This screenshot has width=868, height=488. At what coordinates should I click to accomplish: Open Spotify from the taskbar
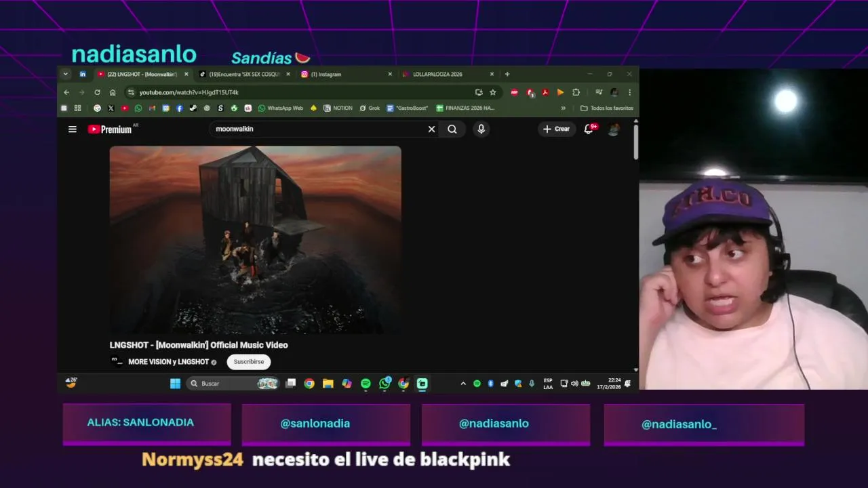(366, 384)
